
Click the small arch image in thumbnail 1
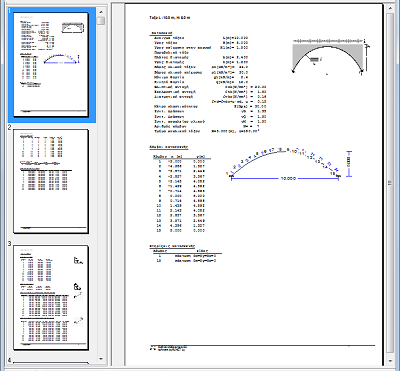click(62, 59)
